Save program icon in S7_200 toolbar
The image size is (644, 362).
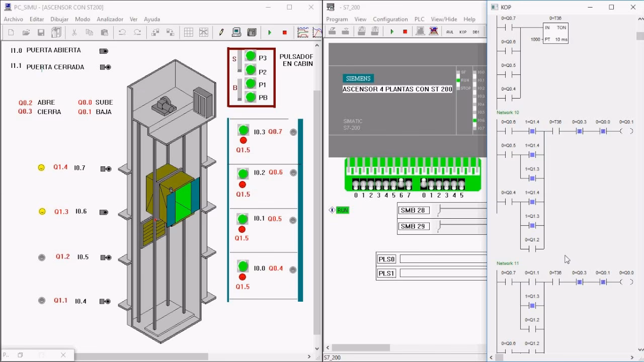(x=346, y=32)
